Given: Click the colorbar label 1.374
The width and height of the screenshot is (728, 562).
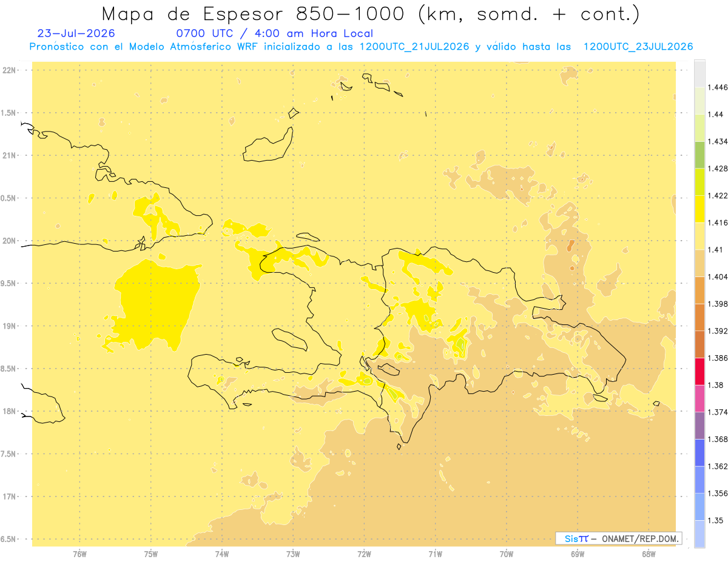Looking at the screenshot, I should [718, 412].
